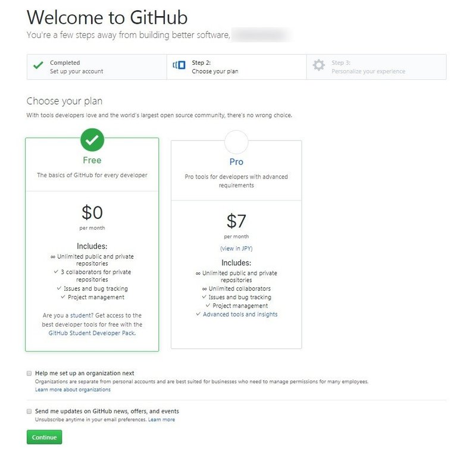Open Learn more about organizations link

point(73,390)
